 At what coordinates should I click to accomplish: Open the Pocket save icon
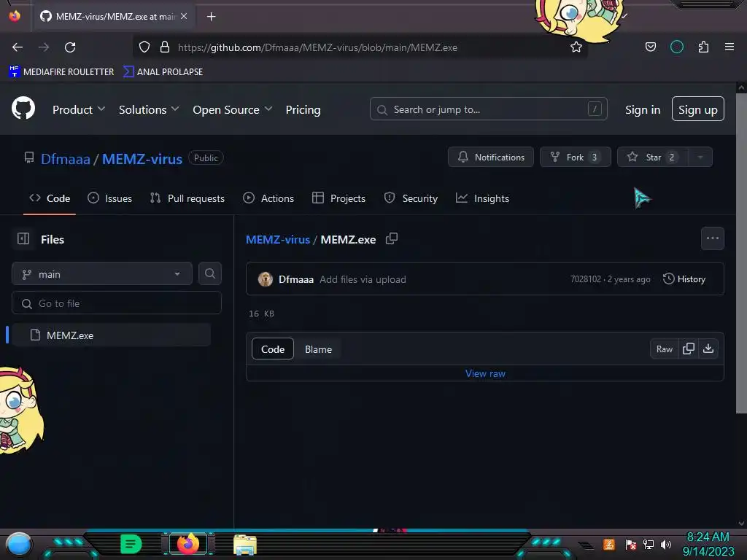point(650,47)
